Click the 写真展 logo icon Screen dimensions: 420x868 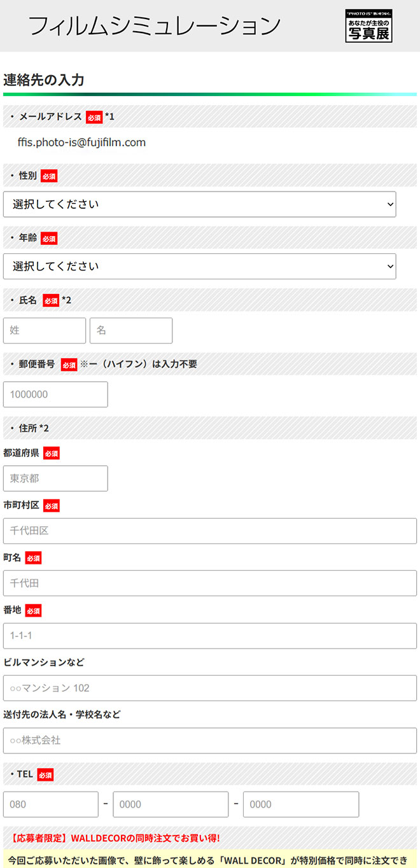point(368,26)
